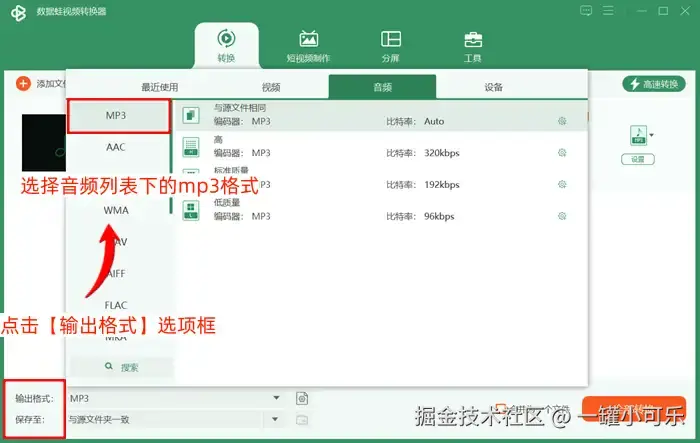
Task: Open the hamburger menu in title bar
Action: [x=608, y=11]
